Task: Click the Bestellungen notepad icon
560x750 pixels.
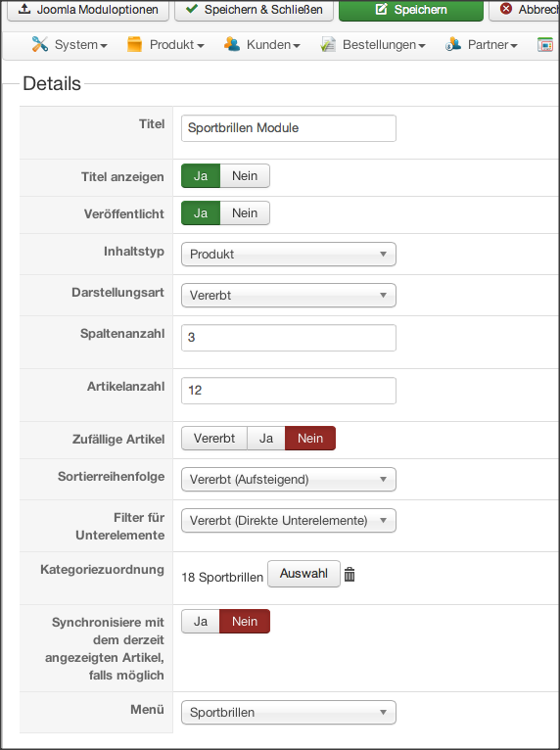Action: click(328, 44)
